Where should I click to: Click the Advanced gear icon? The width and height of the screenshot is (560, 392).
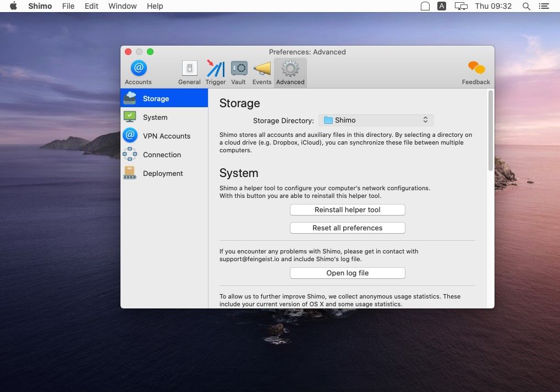click(x=290, y=69)
